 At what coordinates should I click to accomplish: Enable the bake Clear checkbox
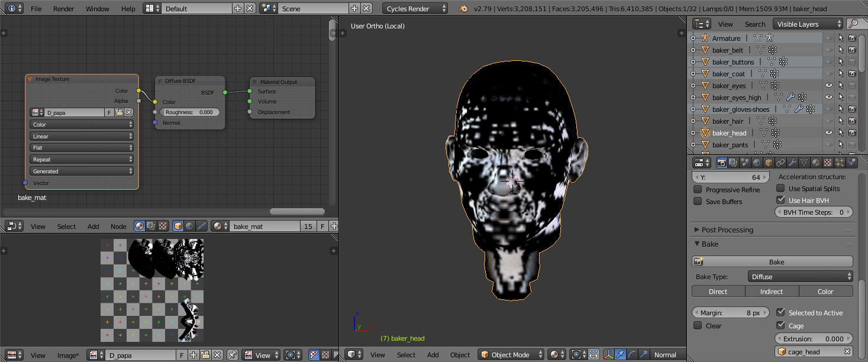[x=698, y=325]
